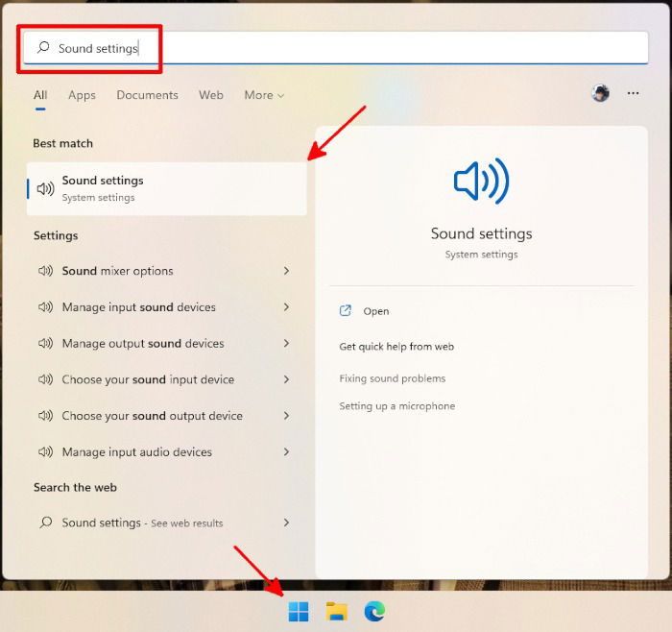Expand Manage output sound devices chevron
672x632 pixels.
[286, 343]
